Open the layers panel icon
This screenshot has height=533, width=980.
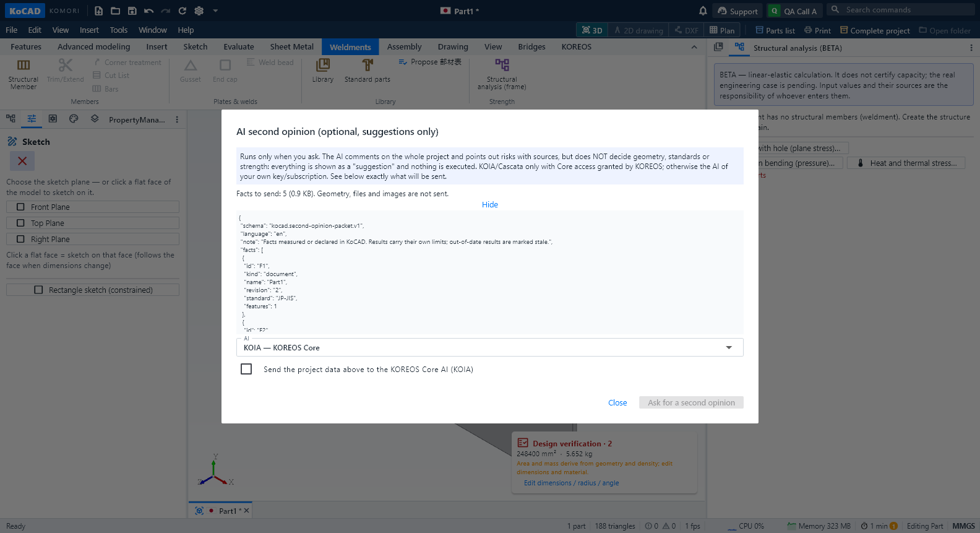pyautogui.click(x=95, y=119)
